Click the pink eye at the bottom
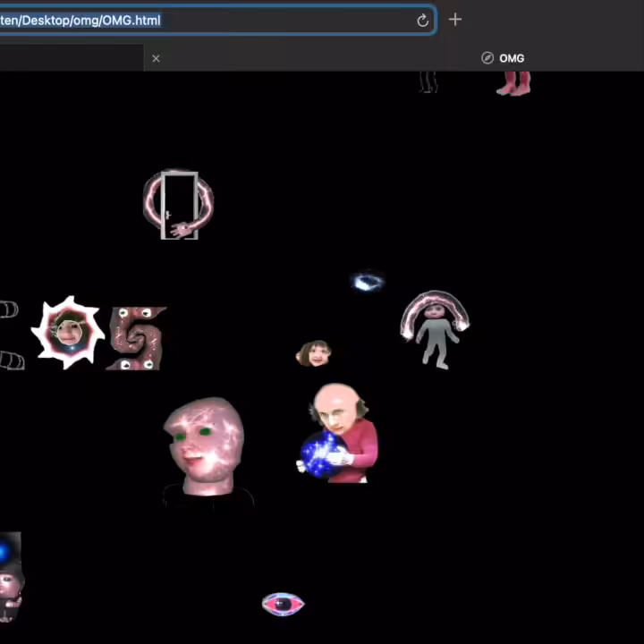 pos(284,604)
